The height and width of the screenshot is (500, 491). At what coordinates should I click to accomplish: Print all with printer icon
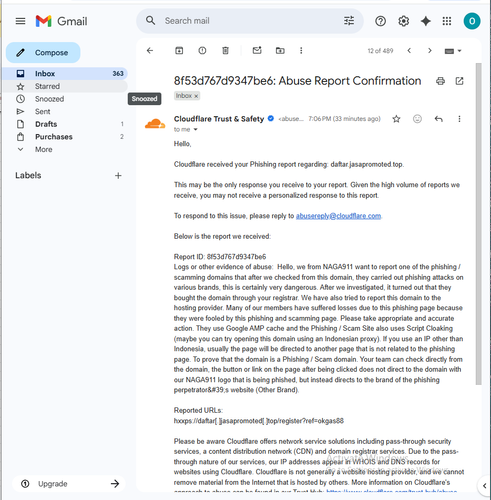[x=440, y=81]
